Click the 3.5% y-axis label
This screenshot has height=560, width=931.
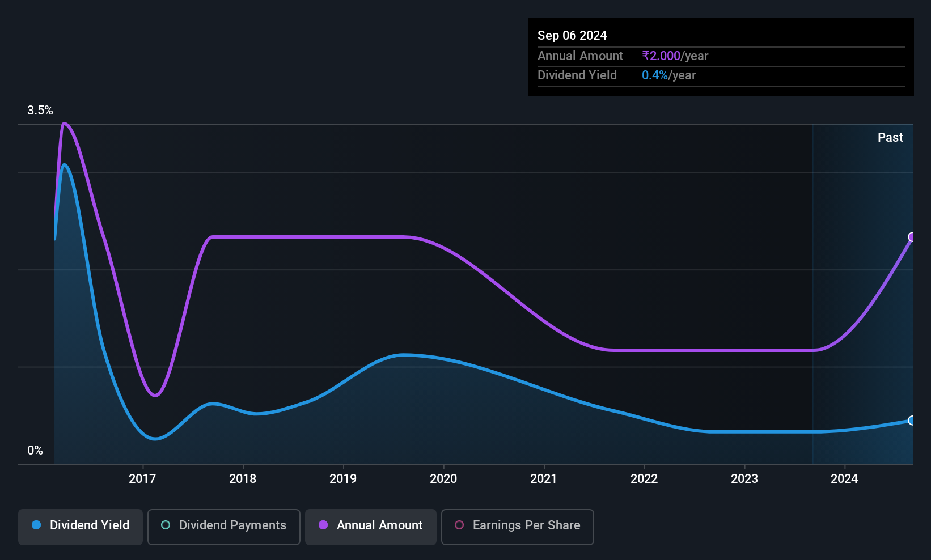(x=40, y=111)
